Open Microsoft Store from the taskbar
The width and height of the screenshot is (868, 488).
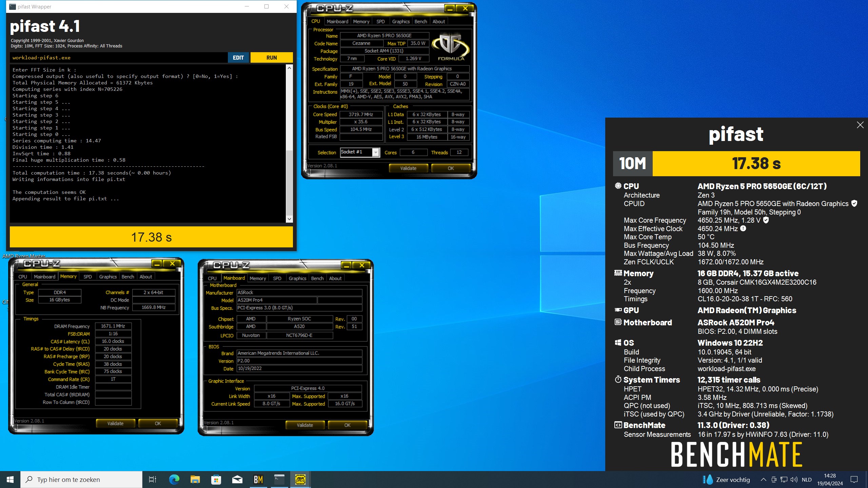pyautogui.click(x=216, y=480)
